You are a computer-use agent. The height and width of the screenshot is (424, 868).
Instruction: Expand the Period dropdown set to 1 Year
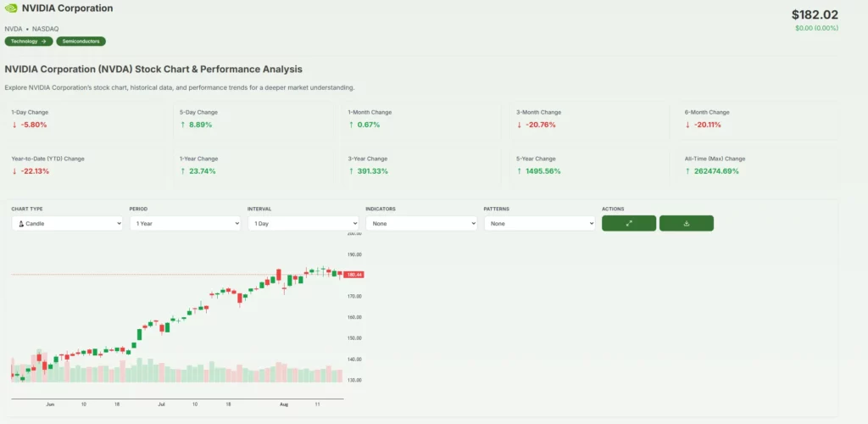(185, 223)
